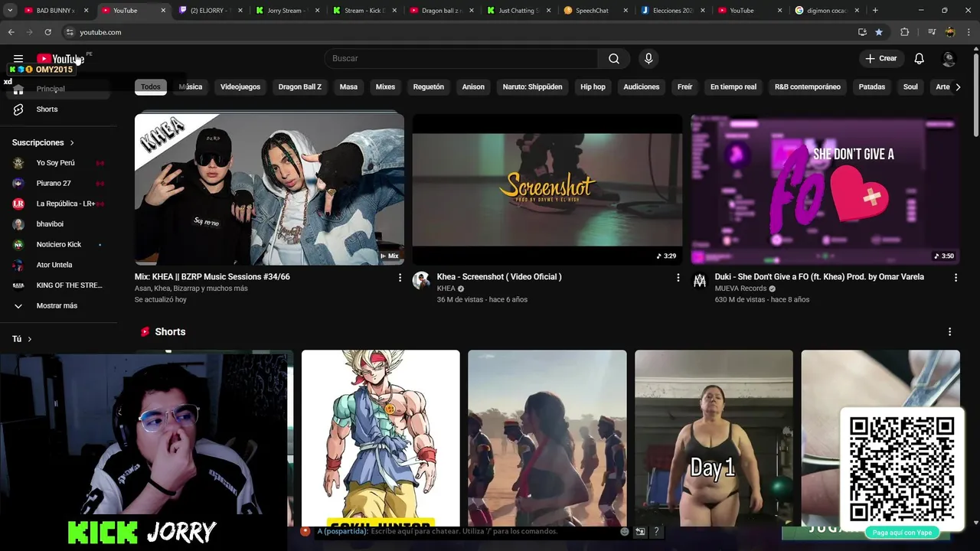The width and height of the screenshot is (980, 551).
Task: Open a new browser tab
Action: pyautogui.click(x=875, y=11)
